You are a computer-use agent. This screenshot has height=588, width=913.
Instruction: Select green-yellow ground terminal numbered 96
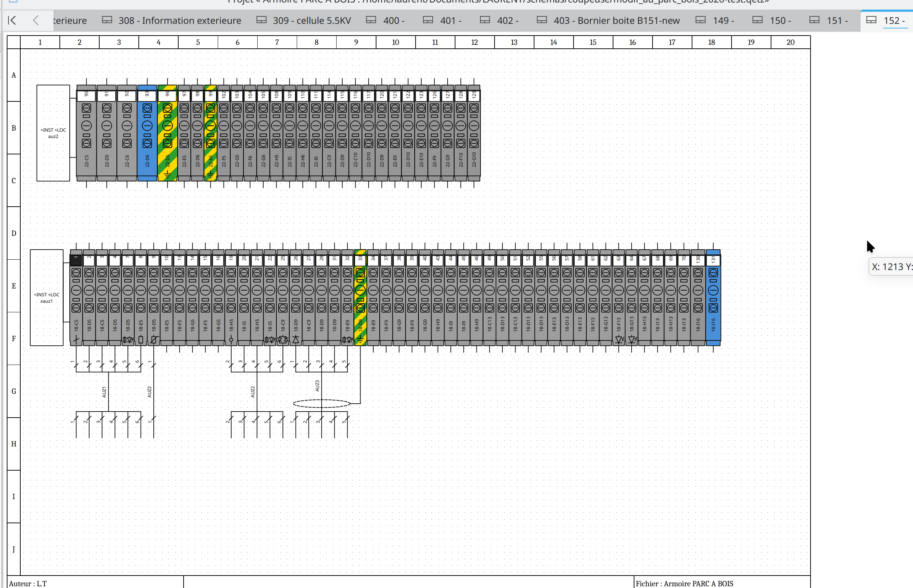coord(167,133)
